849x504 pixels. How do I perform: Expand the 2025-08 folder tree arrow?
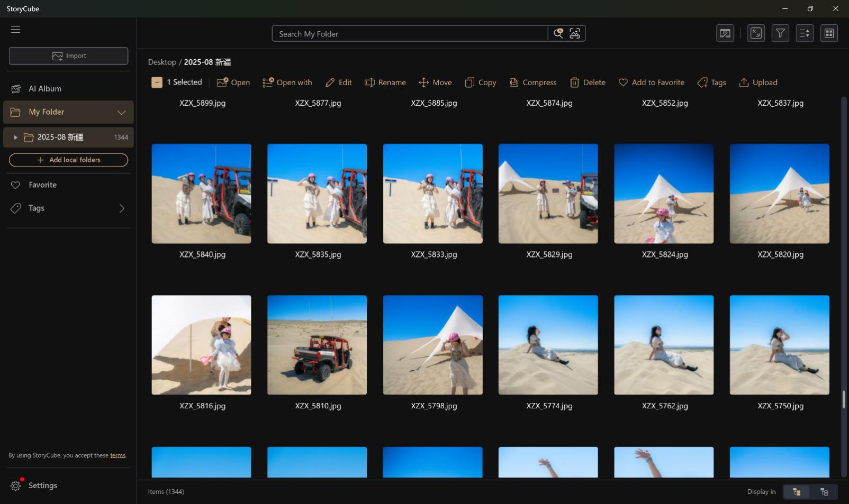[x=15, y=138]
